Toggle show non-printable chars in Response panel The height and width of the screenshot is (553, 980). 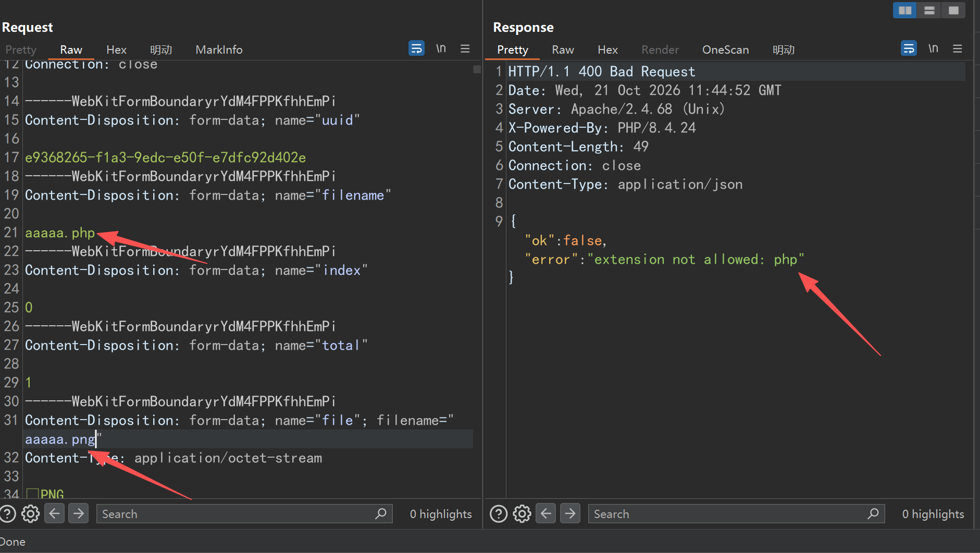click(x=933, y=48)
